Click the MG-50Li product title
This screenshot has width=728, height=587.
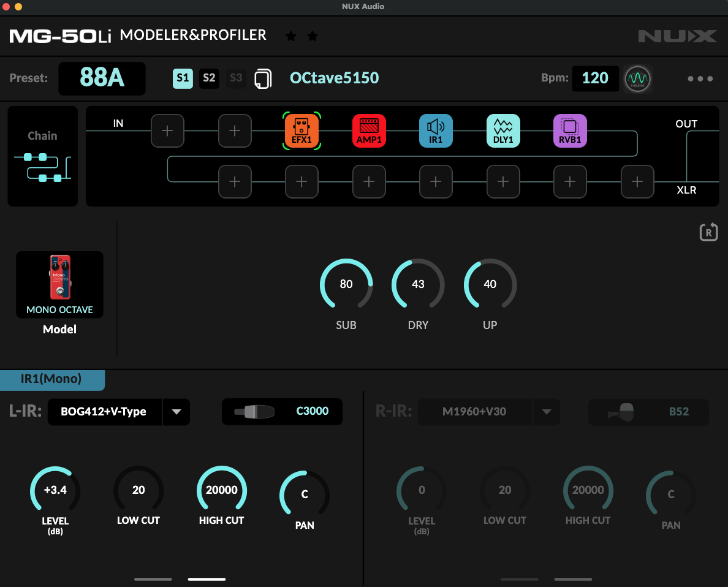click(60, 36)
